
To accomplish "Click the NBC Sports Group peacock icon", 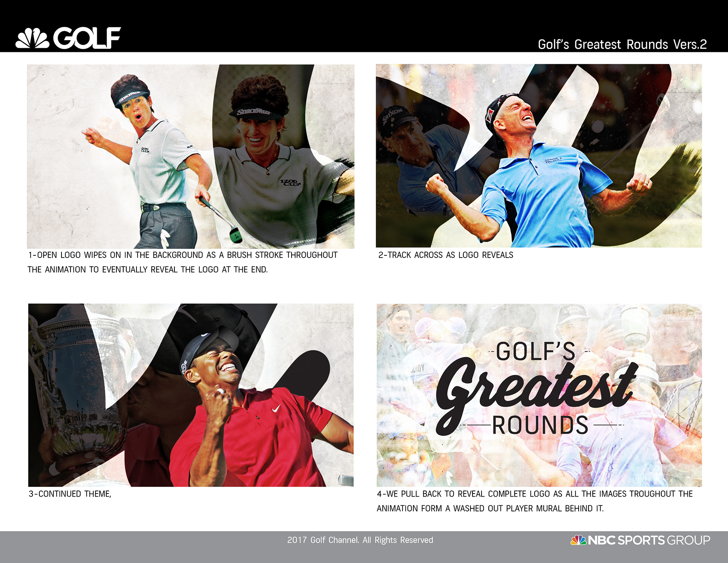I will coord(578,540).
